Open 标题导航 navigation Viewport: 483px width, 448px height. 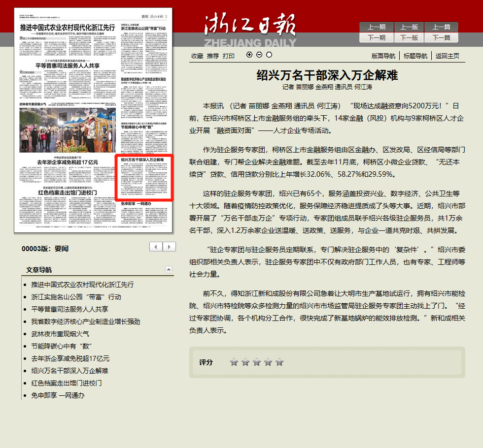(x=415, y=56)
